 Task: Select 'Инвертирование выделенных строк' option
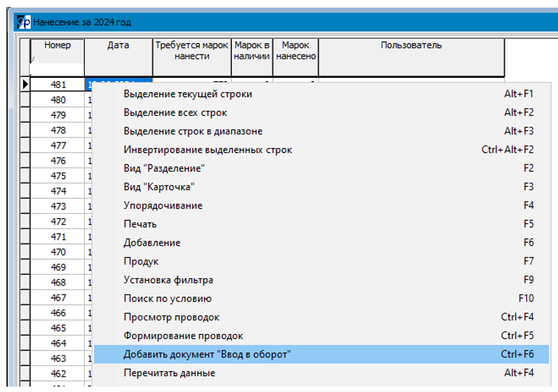tap(207, 149)
